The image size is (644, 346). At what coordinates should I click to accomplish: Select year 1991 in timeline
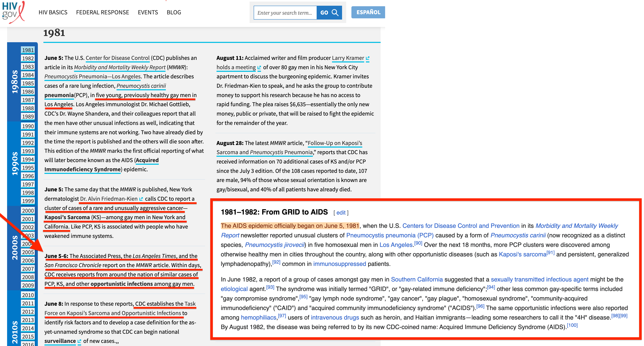point(28,135)
